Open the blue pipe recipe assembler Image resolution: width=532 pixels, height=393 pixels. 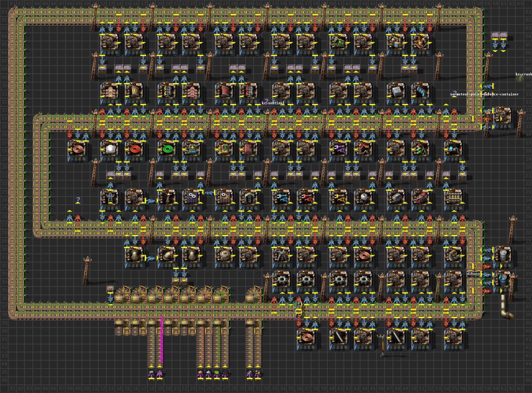click(x=420, y=93)
